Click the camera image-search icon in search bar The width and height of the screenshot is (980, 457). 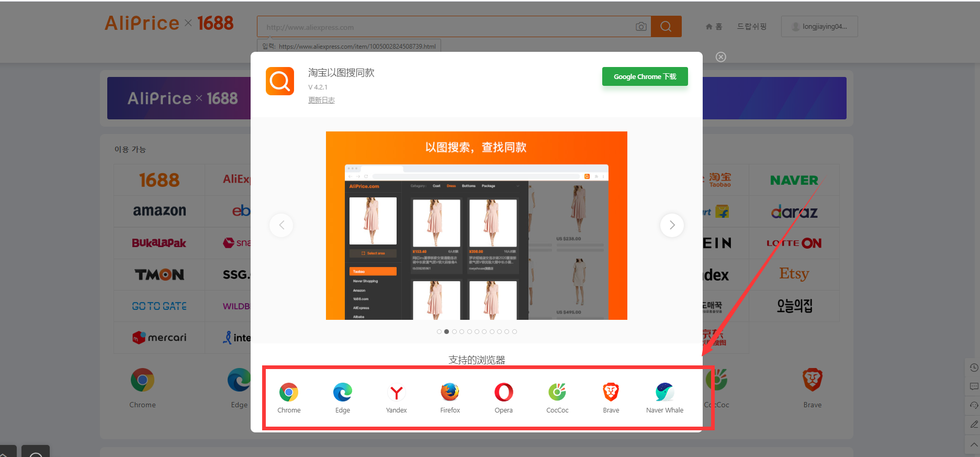tap(641, 27)
